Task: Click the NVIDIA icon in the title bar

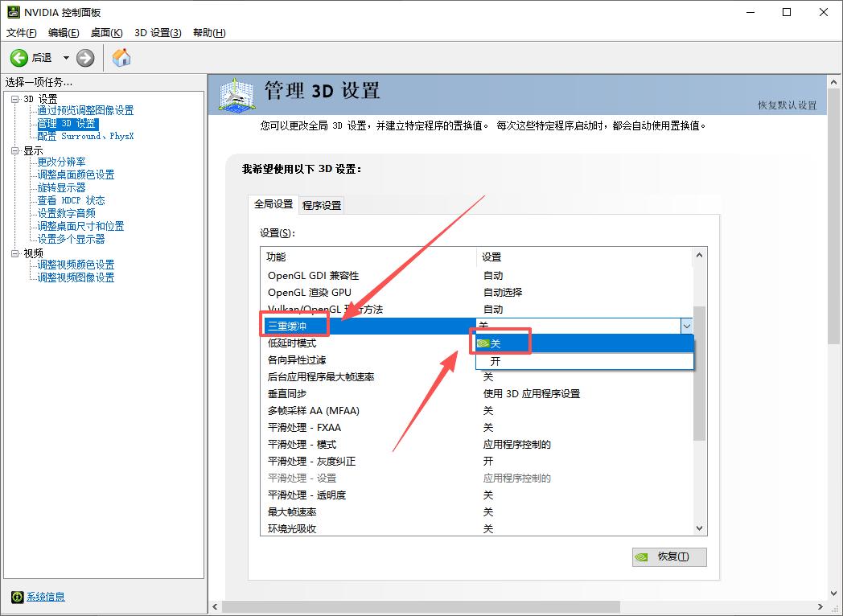Action: pyautogui.click(x=14, y=12)
